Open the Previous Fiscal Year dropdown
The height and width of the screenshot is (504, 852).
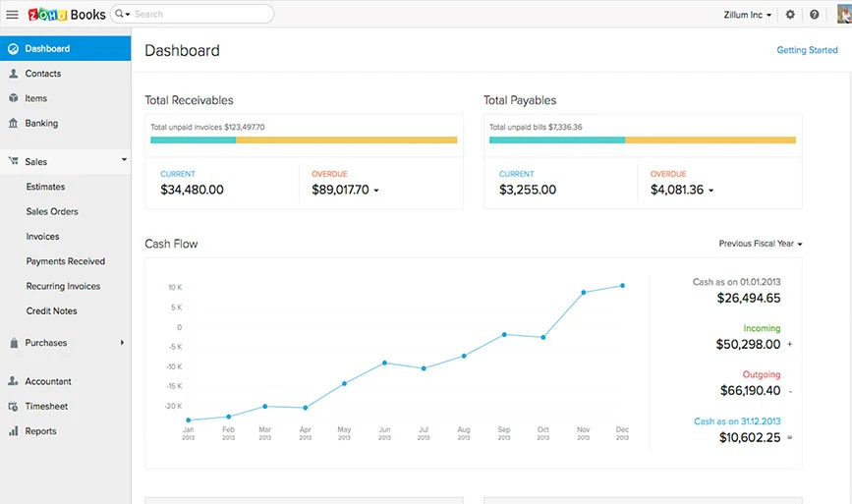[x=761, y=244]
